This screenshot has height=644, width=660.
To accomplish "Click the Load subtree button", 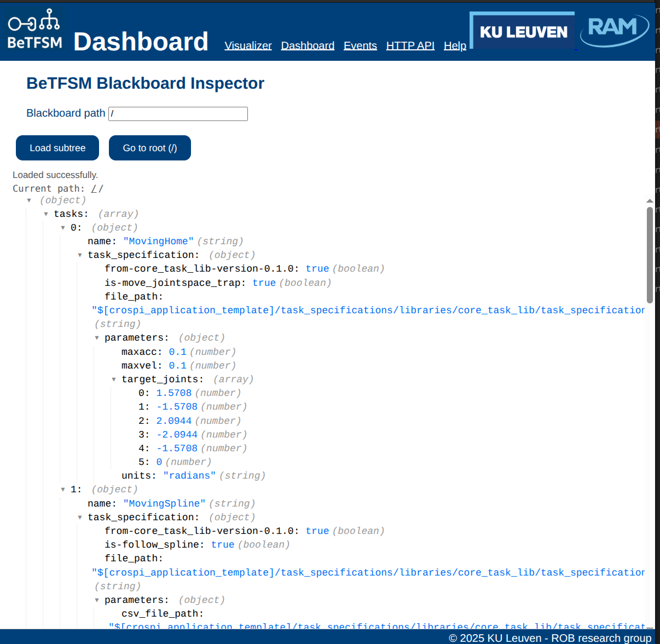I will point(57,148).
